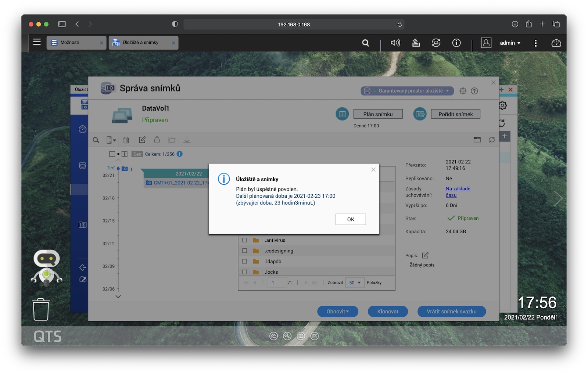This screenshot has width=588, height=374.
Task: Confirm the dialog with OK
Action: coord(351,219)
